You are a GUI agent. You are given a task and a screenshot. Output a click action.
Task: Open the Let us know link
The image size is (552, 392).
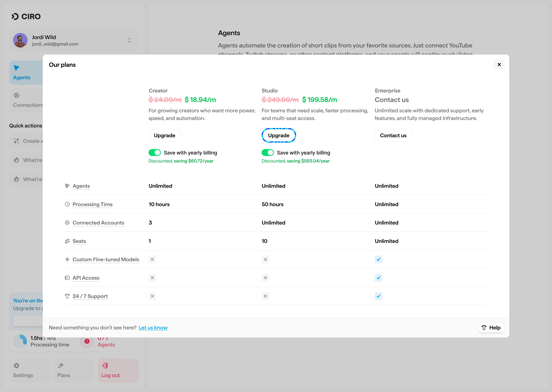coord(153,328)
